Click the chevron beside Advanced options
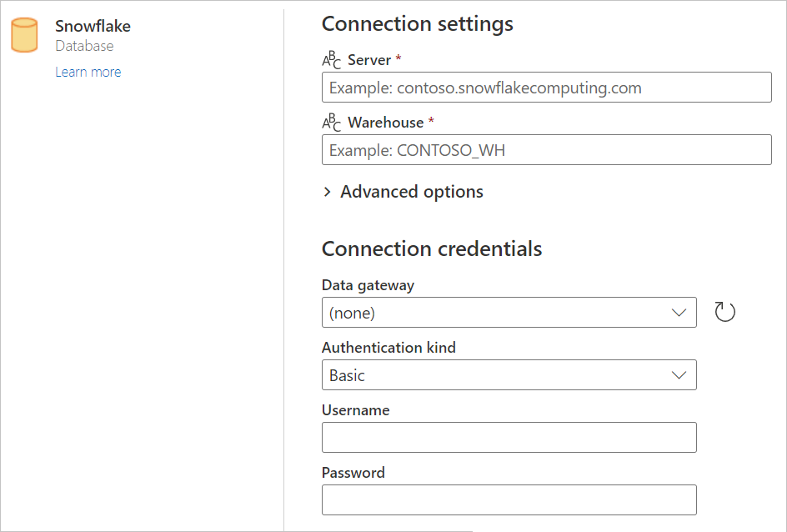Image resolution: width=787 pixels, height=532 pixels. pyautogui.click(x=327, y=192)
